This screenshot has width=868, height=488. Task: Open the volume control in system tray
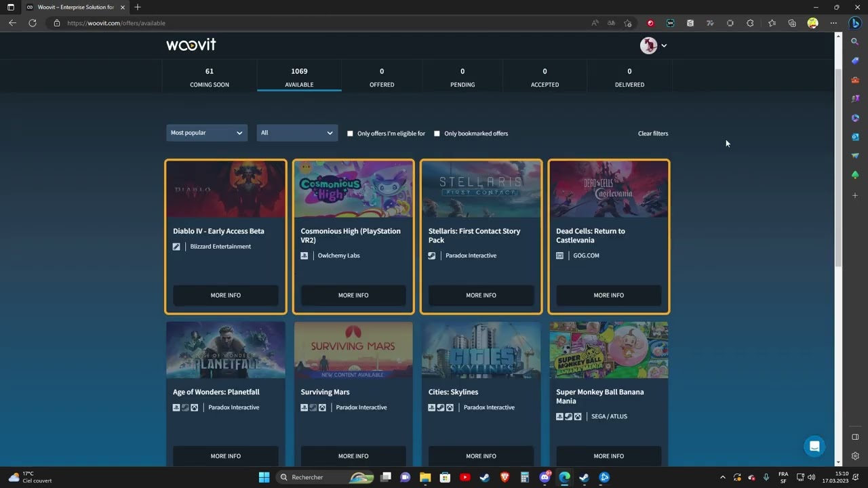pos(812,477)
